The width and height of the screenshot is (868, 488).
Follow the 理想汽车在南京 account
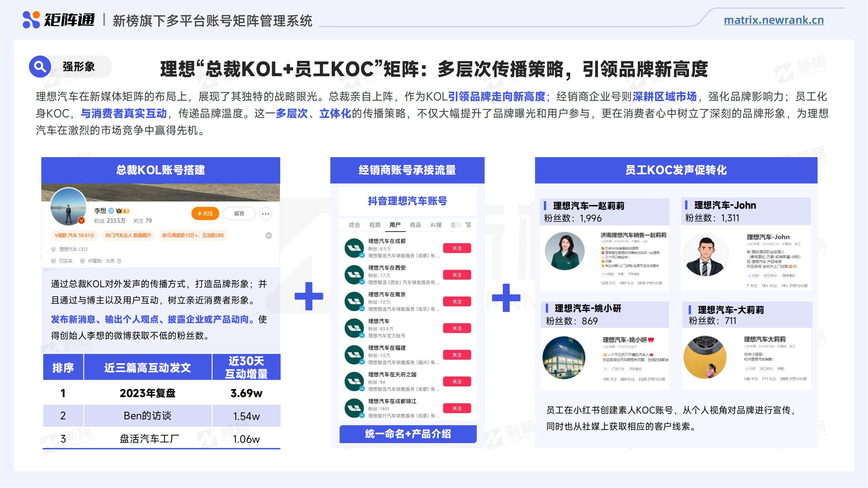click(457, 302)
